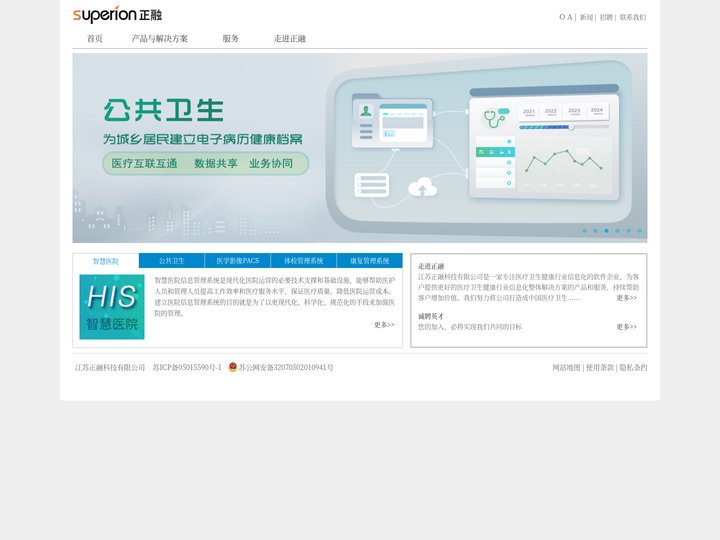Click 江苏正融科技有限公司 footer text

pyautogui.click(x=110, y=367)
